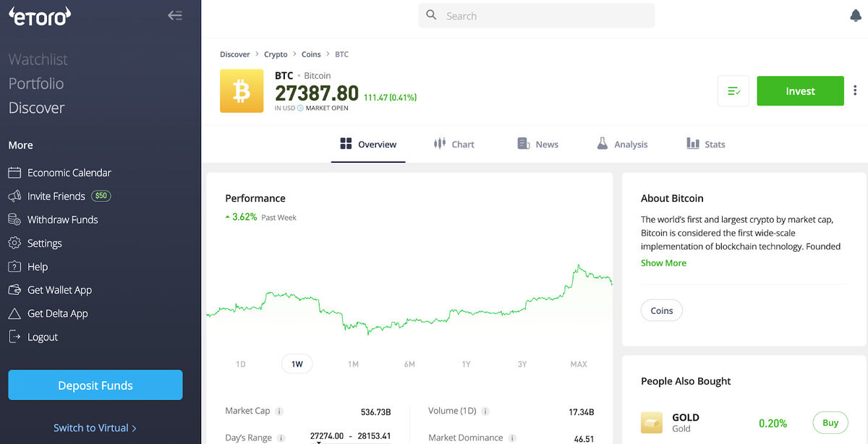The image size is (868, 444).
Task: Select the 1M performance range
Action: click(353, 364)
